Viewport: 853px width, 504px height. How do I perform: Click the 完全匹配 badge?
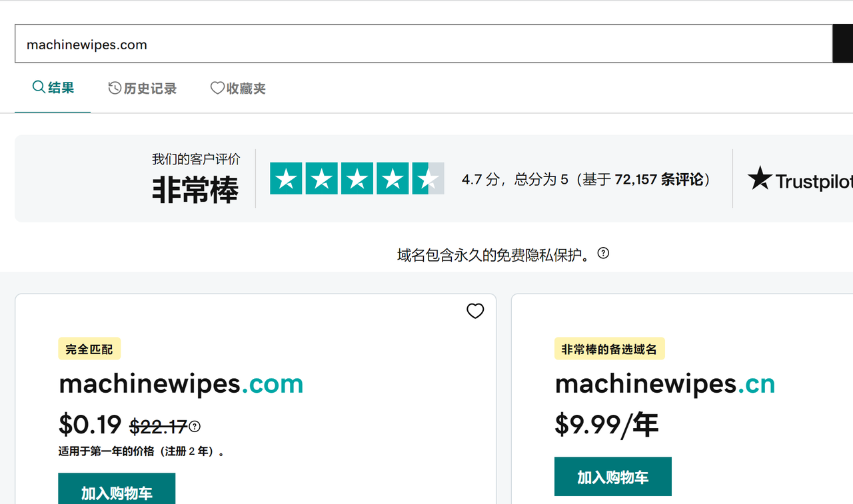[89, 349]
